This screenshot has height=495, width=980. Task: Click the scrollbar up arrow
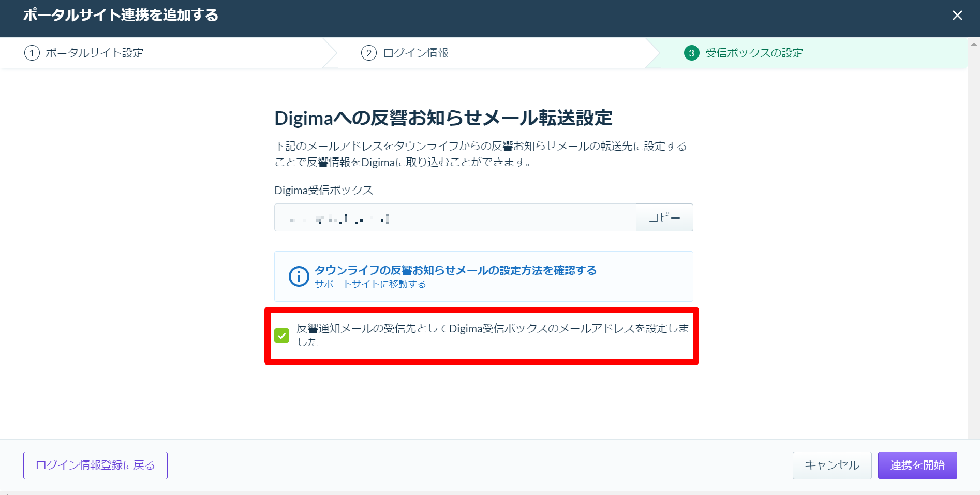click(x=974, y=45)
